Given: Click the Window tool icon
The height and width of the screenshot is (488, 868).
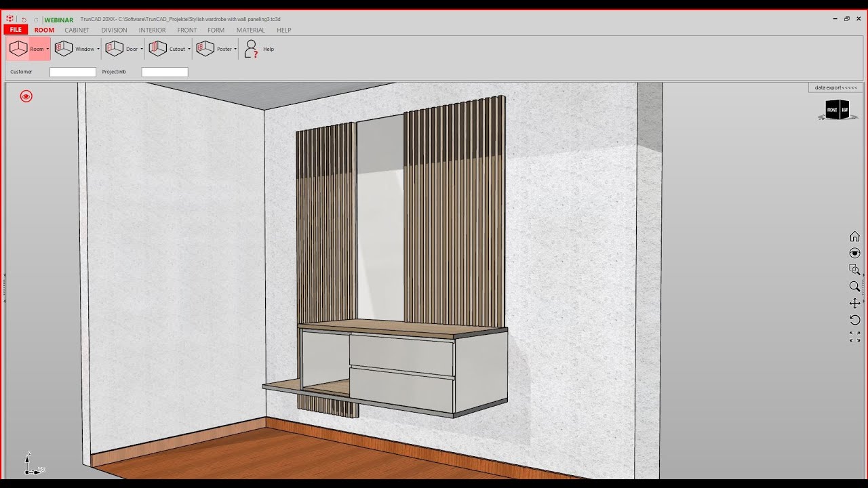Looking at the screenshot, I should tap(64, 49).
